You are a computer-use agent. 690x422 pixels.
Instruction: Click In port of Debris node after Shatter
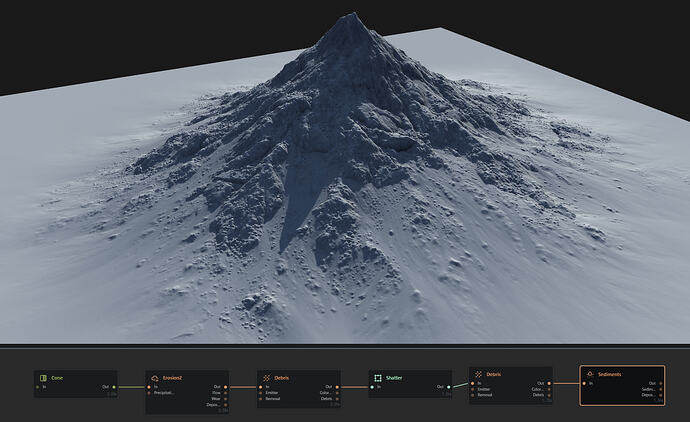coord(473,384)
